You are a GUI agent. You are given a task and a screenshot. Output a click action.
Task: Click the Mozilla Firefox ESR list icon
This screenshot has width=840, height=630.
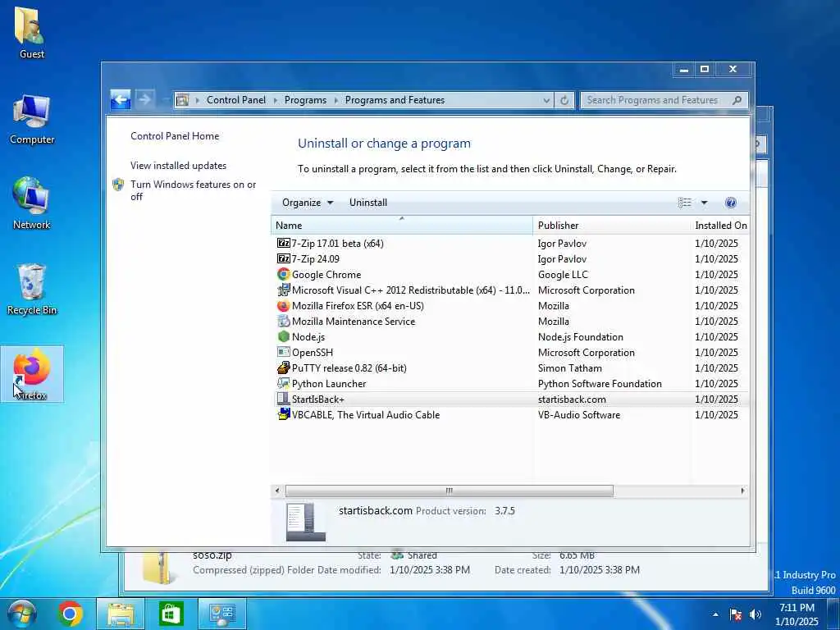pyautogui.click(x=283, y=305)
